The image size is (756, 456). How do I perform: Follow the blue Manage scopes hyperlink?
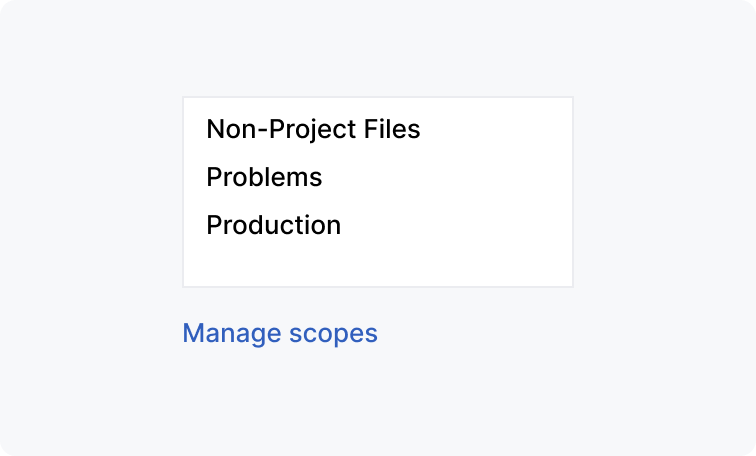coord(280,333)
